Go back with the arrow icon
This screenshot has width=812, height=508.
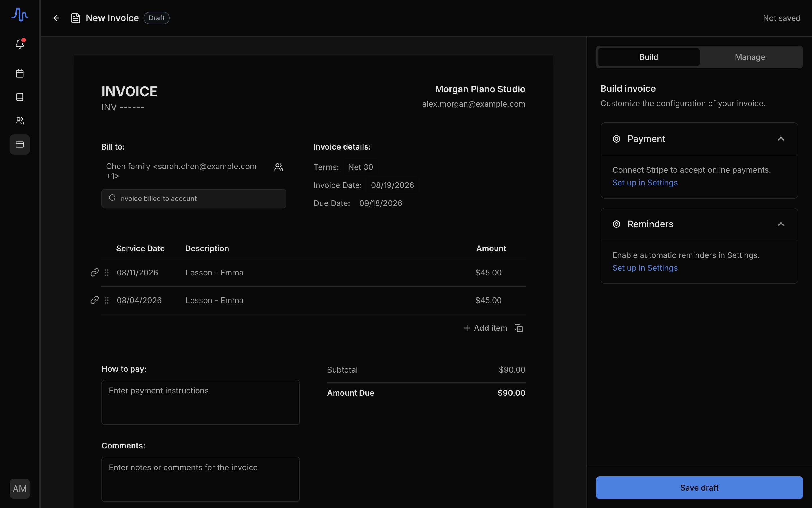click(x=56, y=18)
